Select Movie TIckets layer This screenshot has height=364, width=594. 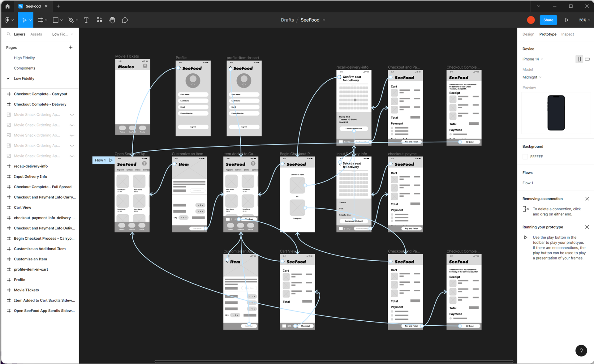(x=27, y=290)
